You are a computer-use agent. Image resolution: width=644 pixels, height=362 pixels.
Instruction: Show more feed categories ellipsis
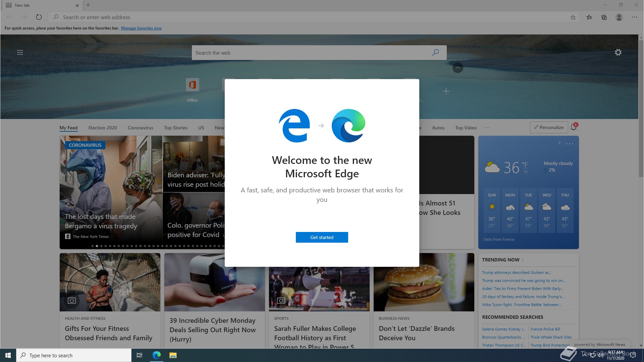487,128
